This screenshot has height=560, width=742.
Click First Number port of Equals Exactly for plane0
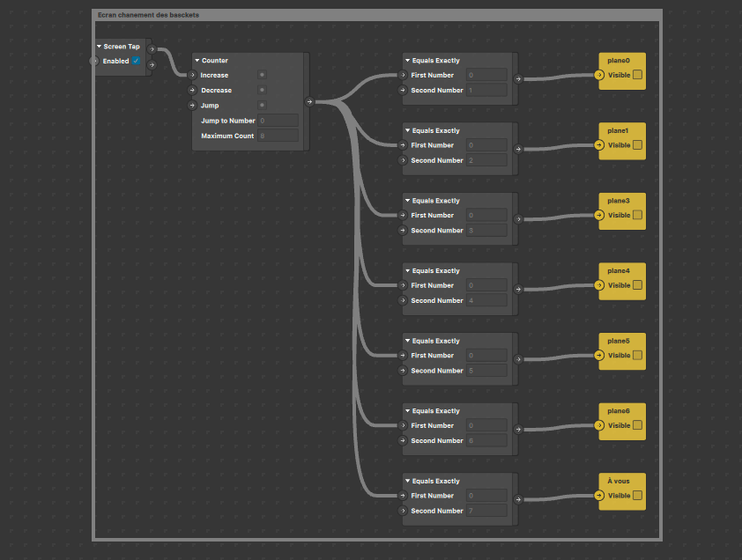coord(403,75)
